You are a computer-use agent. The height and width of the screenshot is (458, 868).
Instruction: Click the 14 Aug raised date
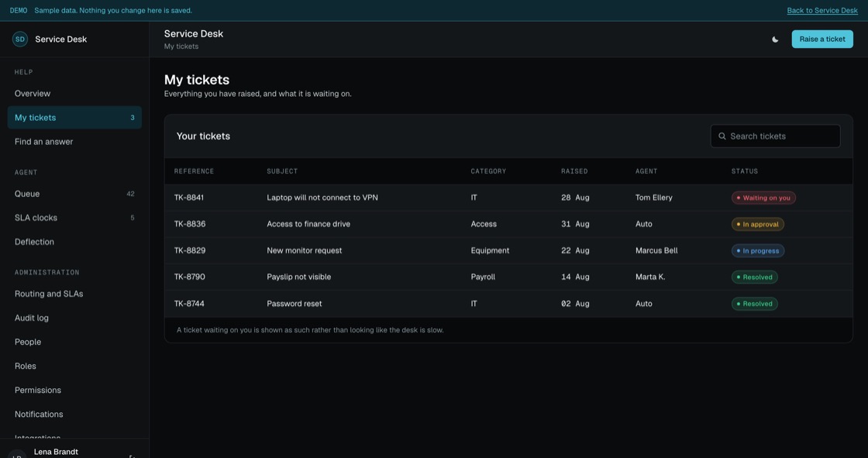[x=574, y=277]
